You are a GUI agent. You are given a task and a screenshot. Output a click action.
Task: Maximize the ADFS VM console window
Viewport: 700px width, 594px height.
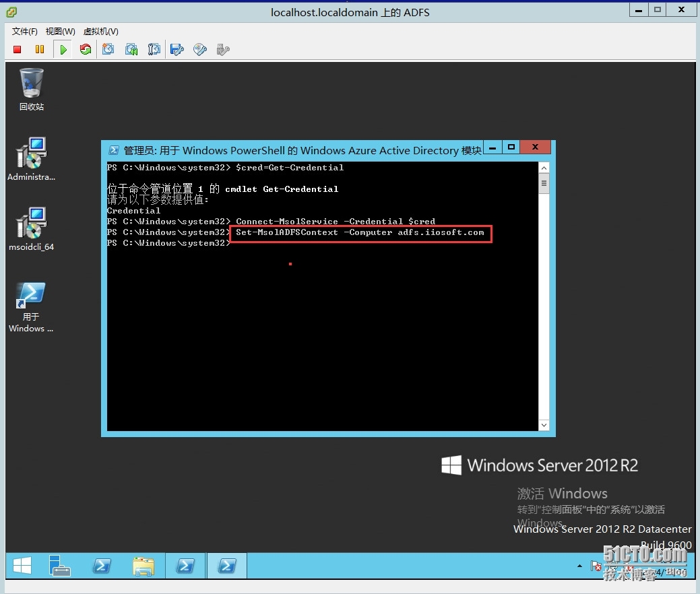coord(658,10)
